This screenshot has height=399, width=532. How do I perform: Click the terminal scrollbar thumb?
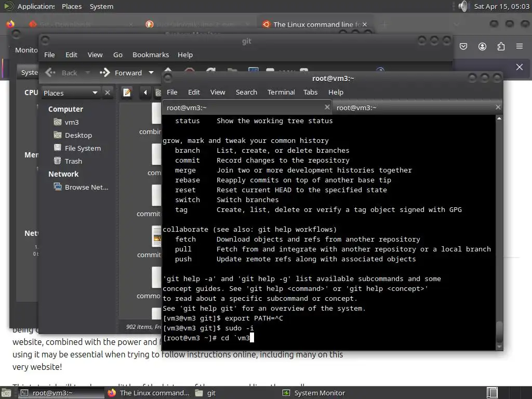499,331
